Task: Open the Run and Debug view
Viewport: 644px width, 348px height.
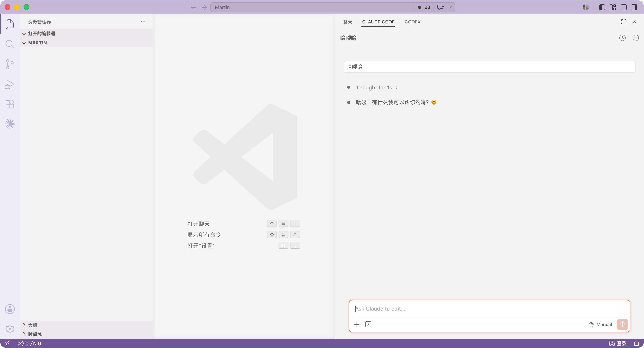Action: click(x=10, y=84)
